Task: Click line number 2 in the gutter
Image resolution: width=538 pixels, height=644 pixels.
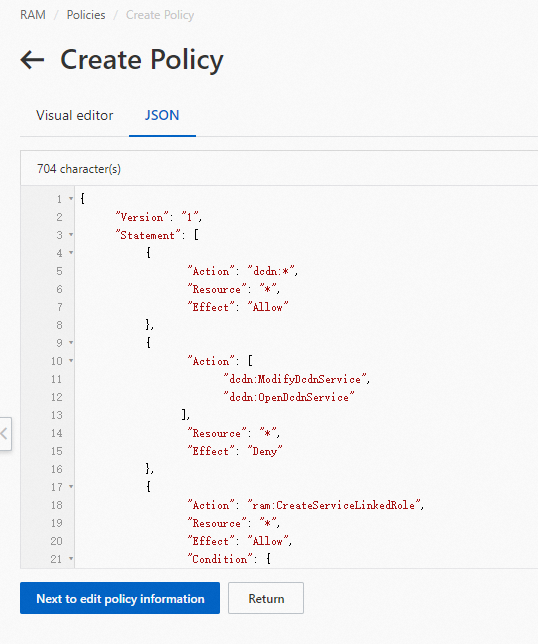Action: pos(60,217)
